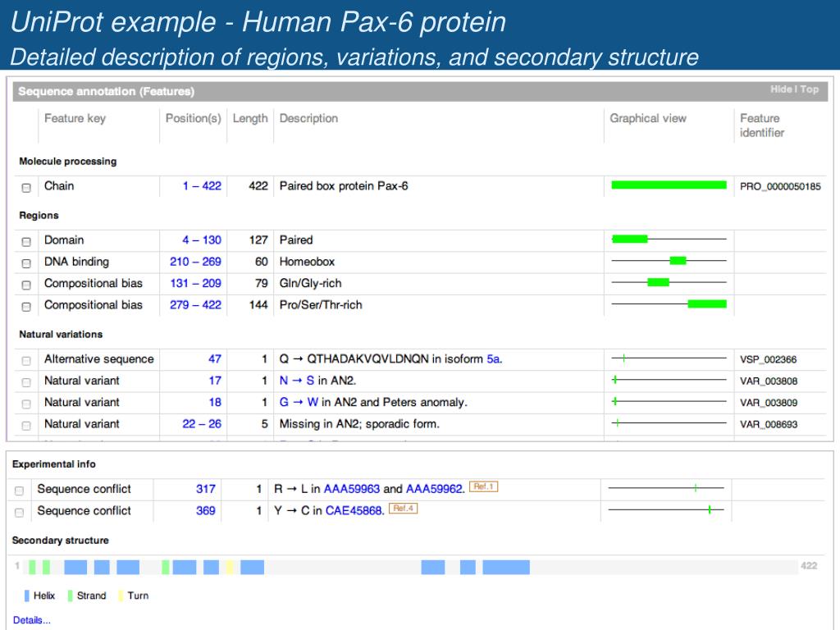This screenshot has height=630, width=840.
Task: Click the Experimental info section label
Action: point(53,464)
